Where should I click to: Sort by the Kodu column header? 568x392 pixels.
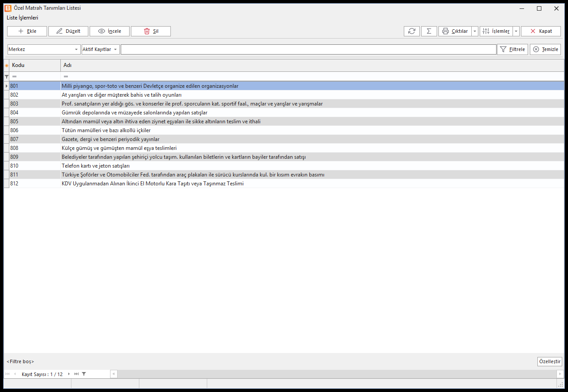[35, 65]
